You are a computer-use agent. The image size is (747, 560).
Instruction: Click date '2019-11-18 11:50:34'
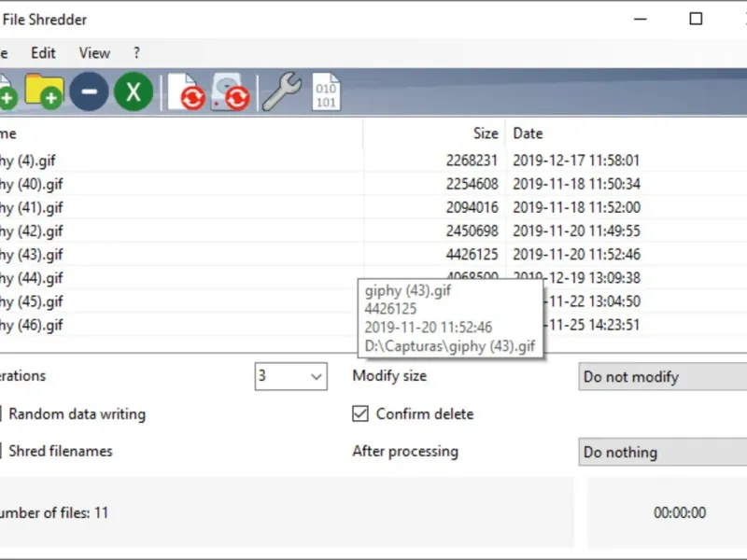(x=576, y=184)
